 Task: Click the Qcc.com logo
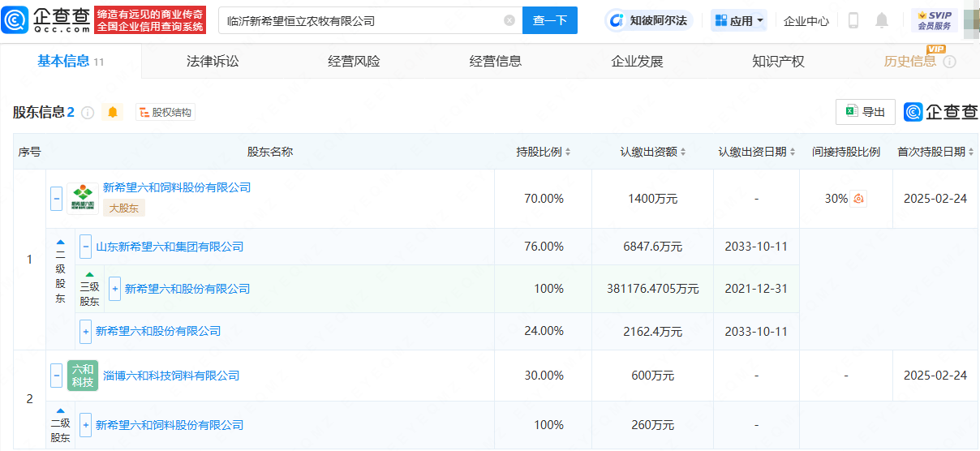(47, 20)
